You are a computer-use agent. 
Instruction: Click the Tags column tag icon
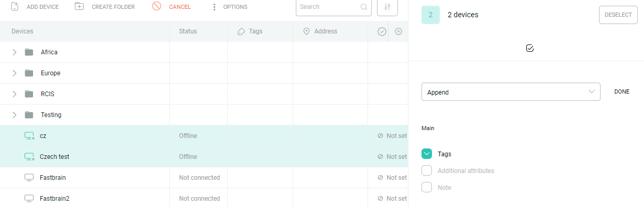point(241,31)
